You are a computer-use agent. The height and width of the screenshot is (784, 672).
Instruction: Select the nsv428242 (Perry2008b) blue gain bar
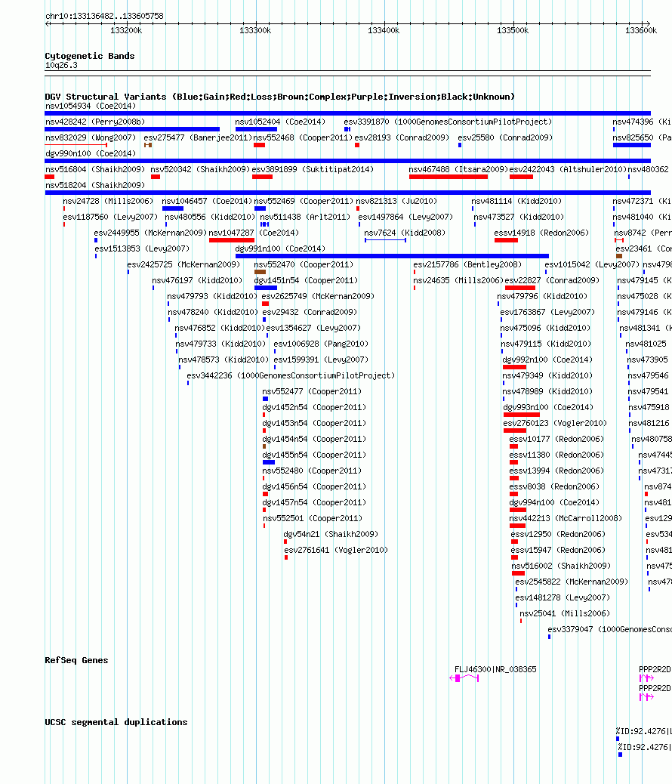pyautogui.click(x=132, y=129)
